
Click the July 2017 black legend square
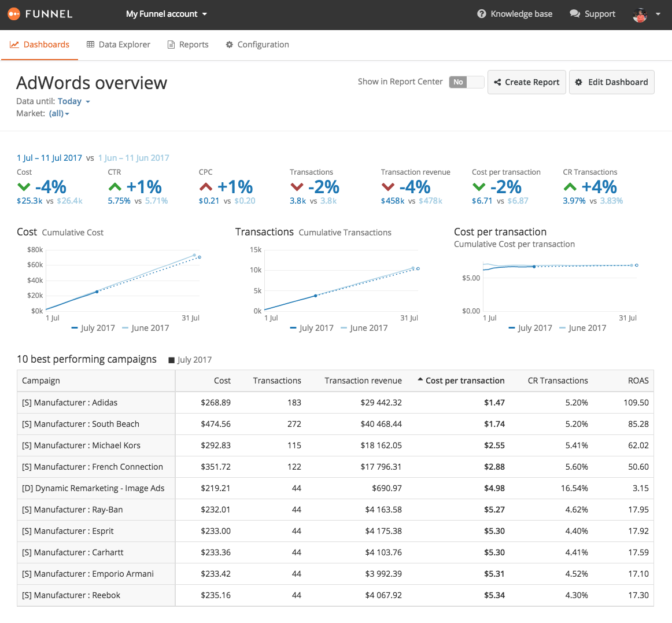click(x=171, y=360)
